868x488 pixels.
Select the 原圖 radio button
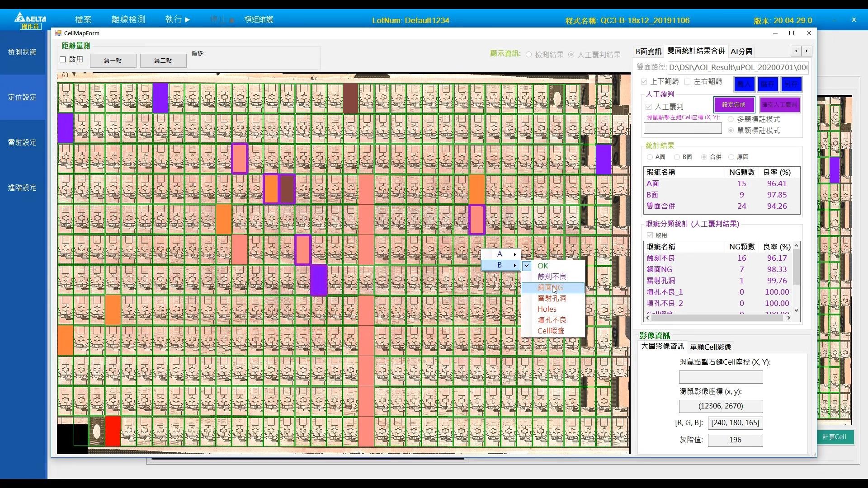731,157
